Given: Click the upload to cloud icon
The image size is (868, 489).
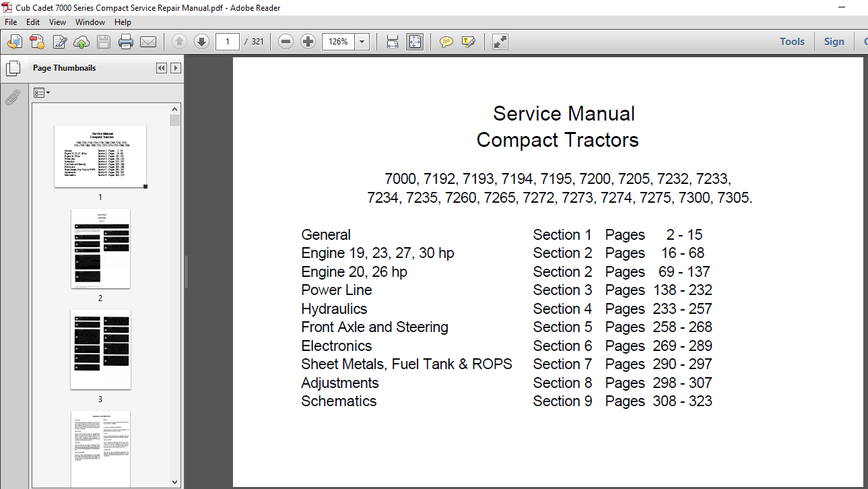Looking at the screenshot, I should click(81, 42).
